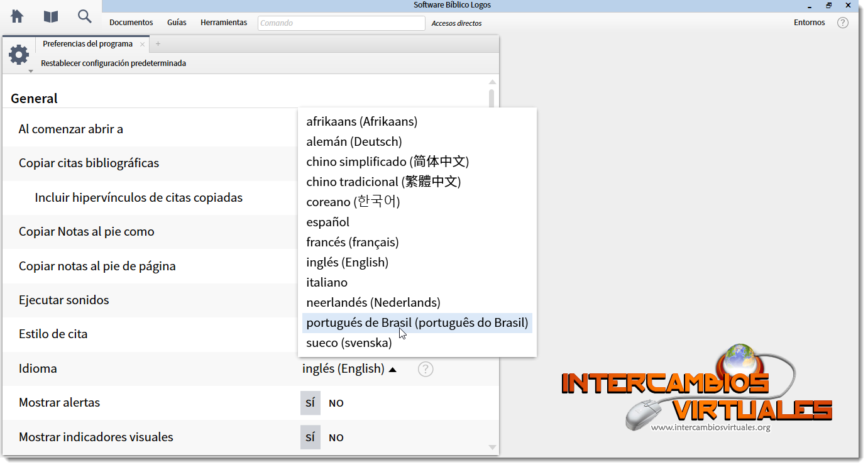Screen dimensions: 868x467
Task: Select chino simplificado language option
Action: tap(417, 162)
